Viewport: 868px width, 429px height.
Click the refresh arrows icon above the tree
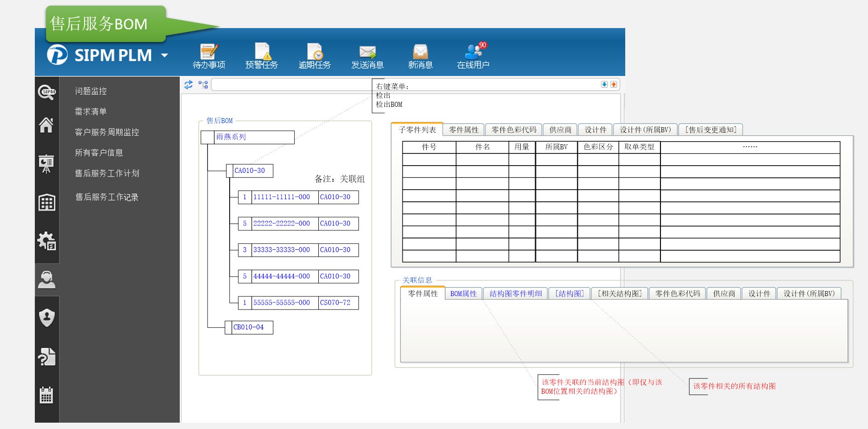click(x=189, y=85)
